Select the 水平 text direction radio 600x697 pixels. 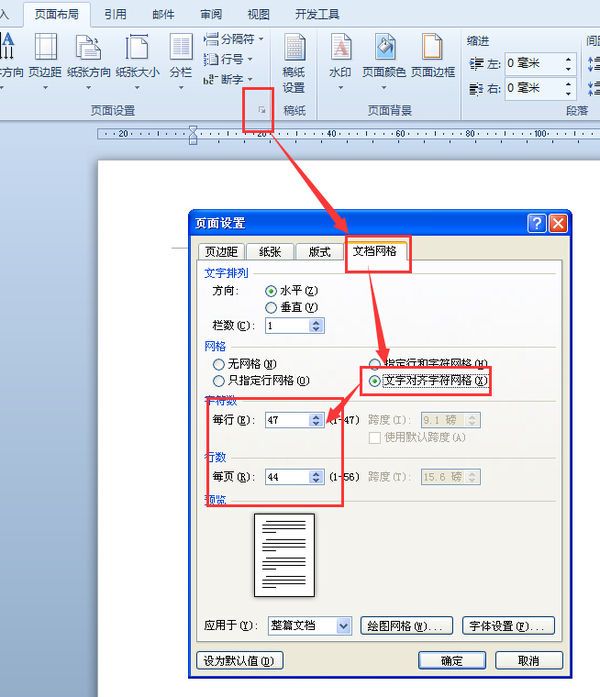click(271, 291)
